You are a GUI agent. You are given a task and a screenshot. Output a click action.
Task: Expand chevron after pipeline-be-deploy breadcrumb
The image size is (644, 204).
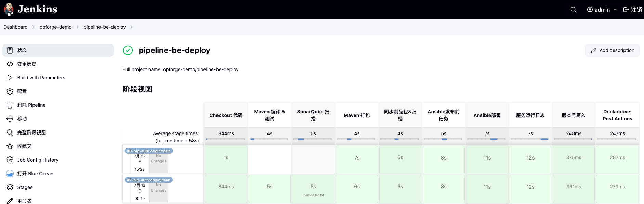coord(132,27)
